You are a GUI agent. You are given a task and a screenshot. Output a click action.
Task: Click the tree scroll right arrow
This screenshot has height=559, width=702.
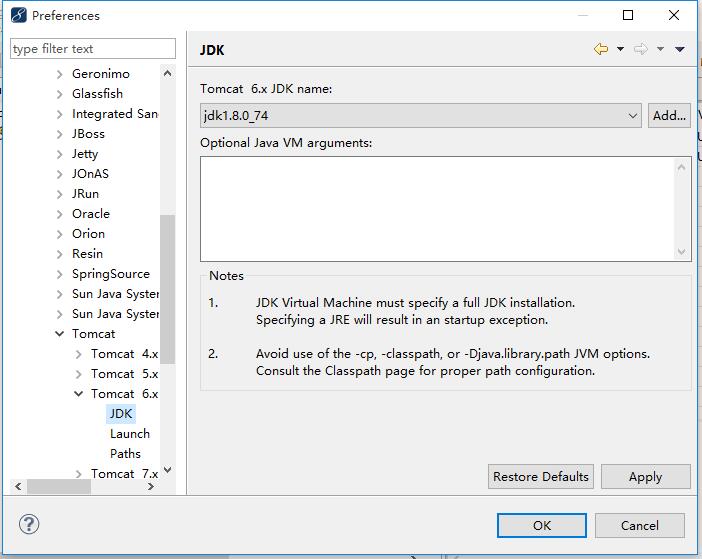click(x=151, y=486)
